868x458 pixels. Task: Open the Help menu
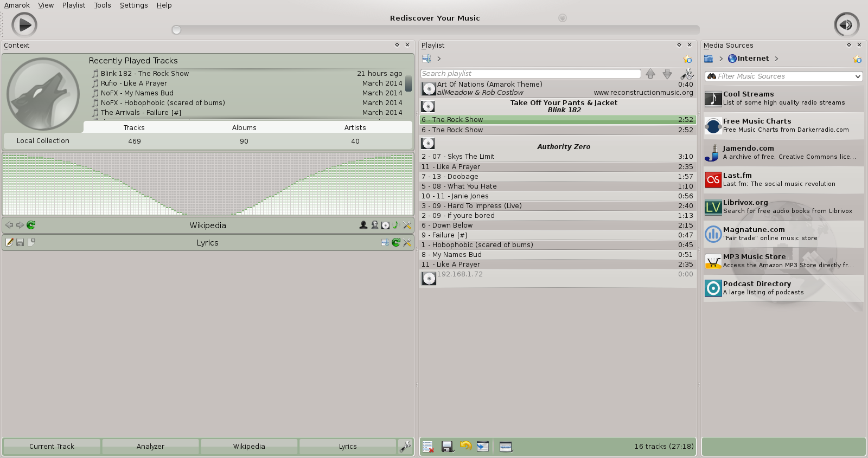[164, 5]
